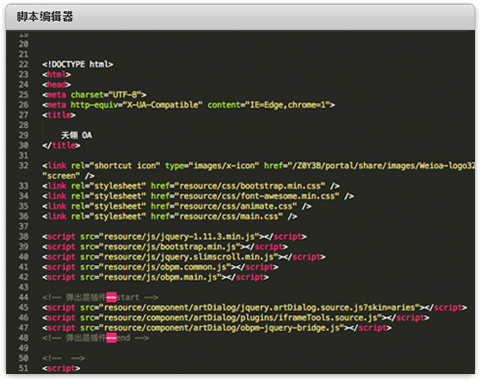The height and width of the screenshot is (381, 481).
Task: Click line number 20 in the gutter
Action: [x=23, y=44]
